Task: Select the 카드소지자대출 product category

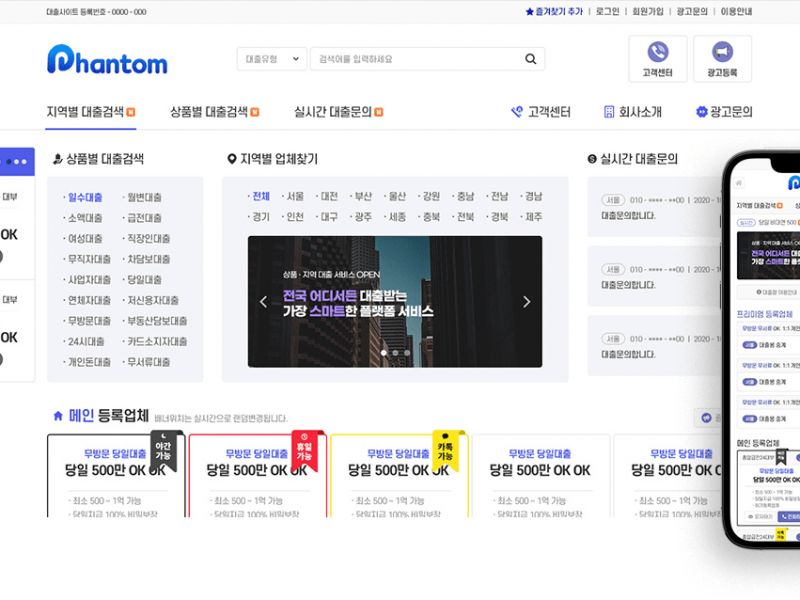Action: (157, 341)
